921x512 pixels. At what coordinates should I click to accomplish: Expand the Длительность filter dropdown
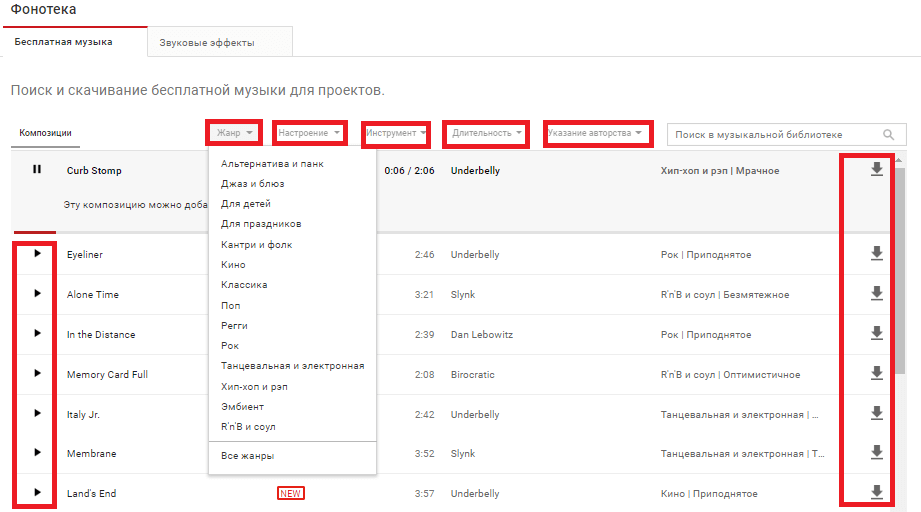coord(486,133)
